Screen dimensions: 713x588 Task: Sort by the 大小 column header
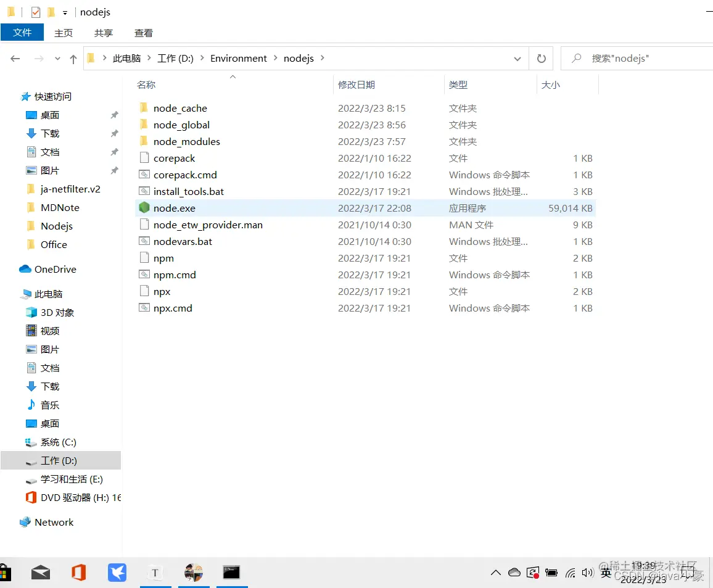point(567,85)
